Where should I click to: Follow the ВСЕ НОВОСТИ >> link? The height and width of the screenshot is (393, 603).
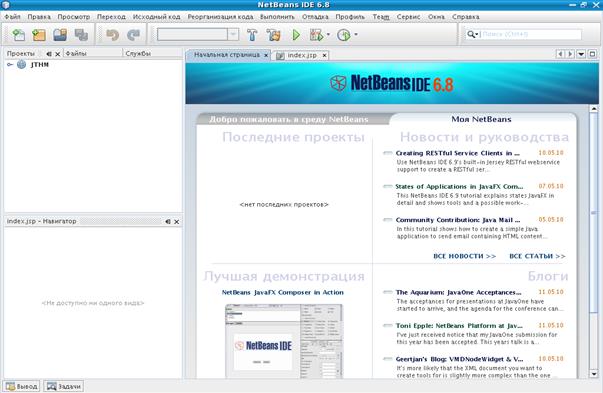coord(465,256)
